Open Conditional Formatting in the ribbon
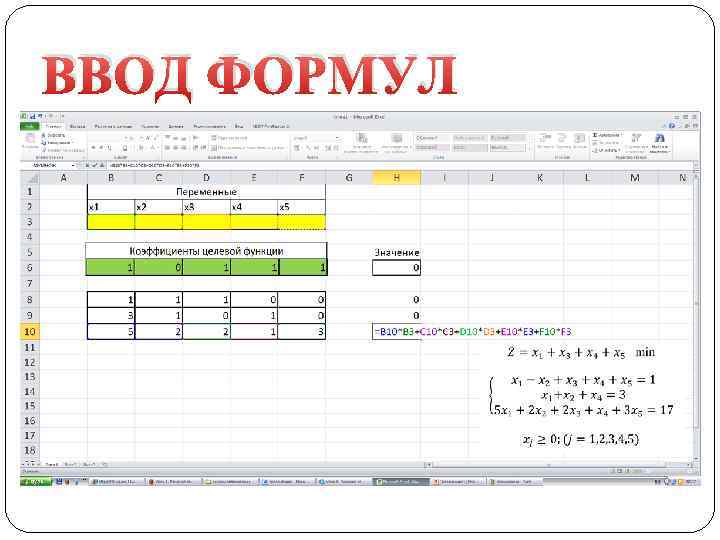Viewport: 720px width, 540px height. [x=362, y=143]
